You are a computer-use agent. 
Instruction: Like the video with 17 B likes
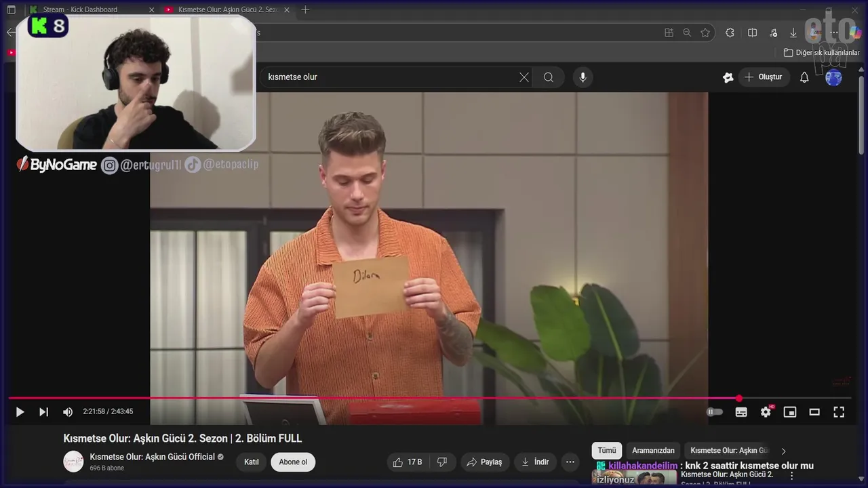(408, 462)
